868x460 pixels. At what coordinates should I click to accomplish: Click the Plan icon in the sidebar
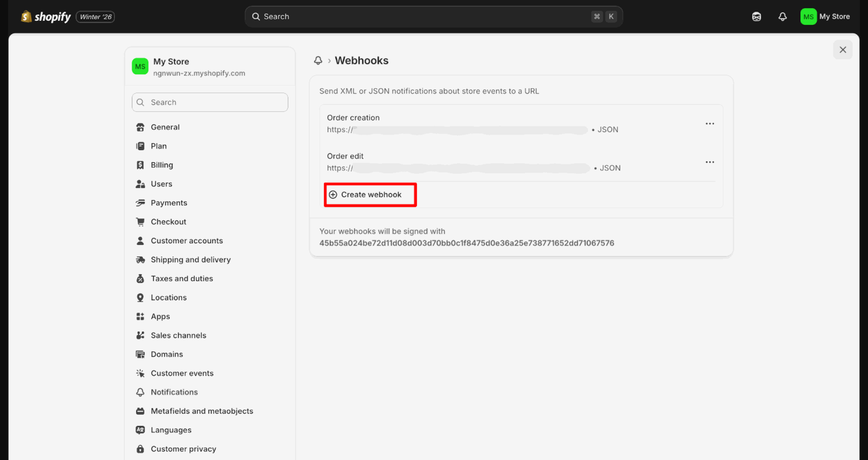[140, 146]
